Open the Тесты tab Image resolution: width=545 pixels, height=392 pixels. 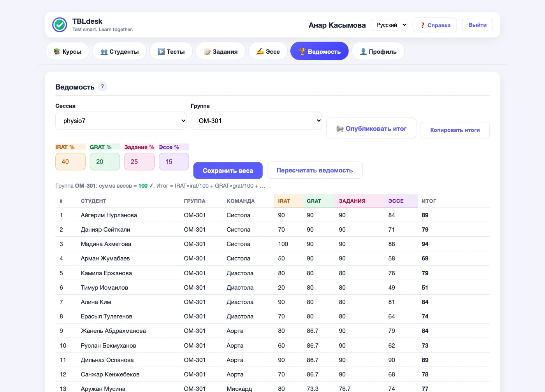(171, 51)
